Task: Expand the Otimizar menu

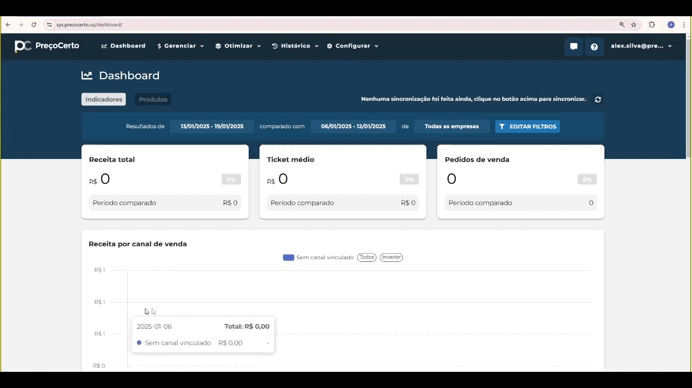Action: tap(238, 46)
